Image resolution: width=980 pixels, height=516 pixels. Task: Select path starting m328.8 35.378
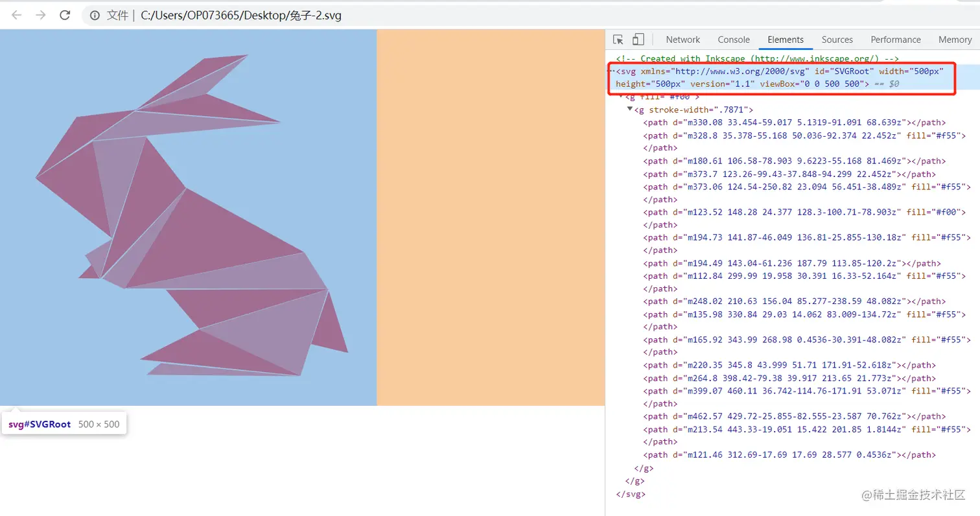pyautogui.click(x=805, y=141)
